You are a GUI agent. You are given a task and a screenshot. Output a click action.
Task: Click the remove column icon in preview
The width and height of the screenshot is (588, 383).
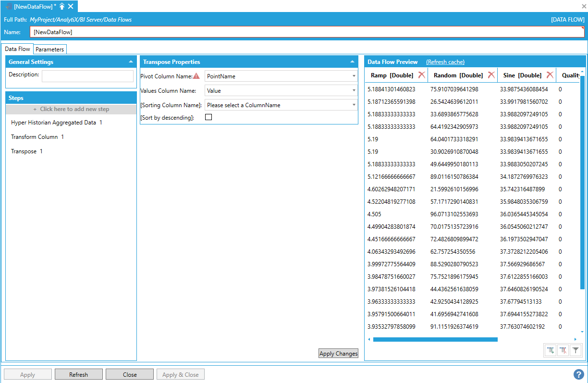point(563,351)
